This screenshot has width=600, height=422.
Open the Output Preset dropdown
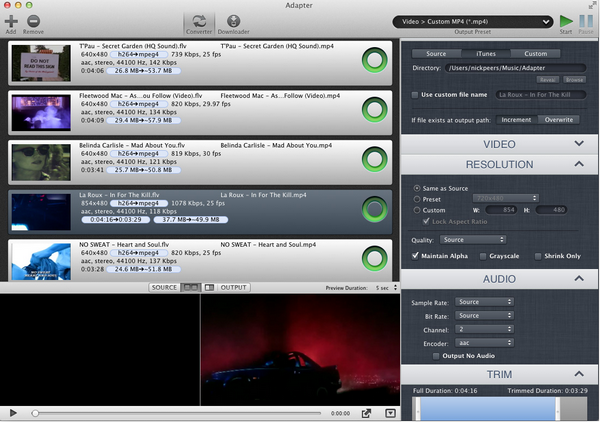point(472,21)
